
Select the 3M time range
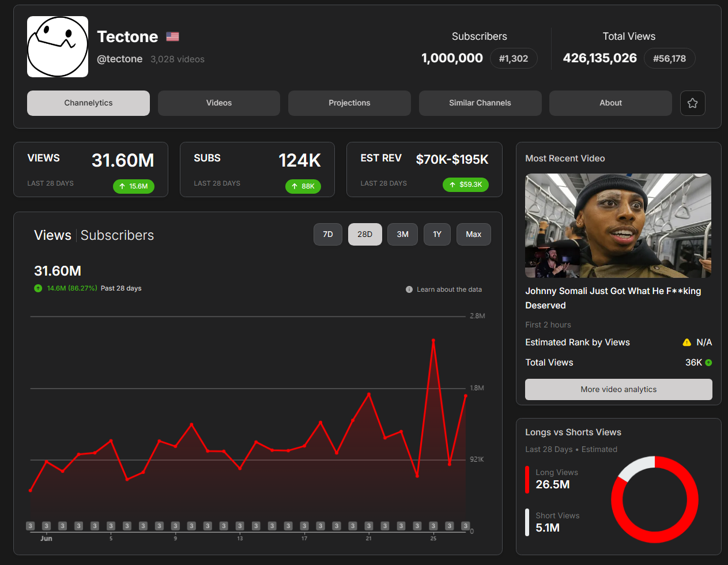[x=402, y=234]
